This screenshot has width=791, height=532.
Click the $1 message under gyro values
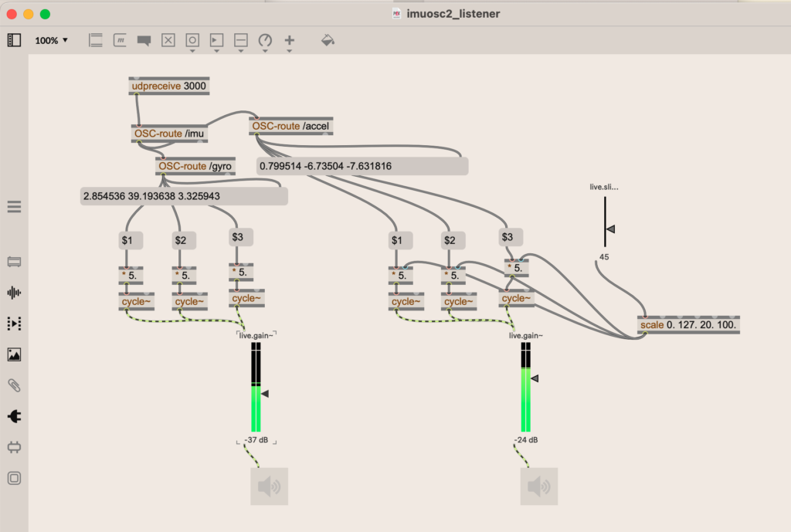131,241
